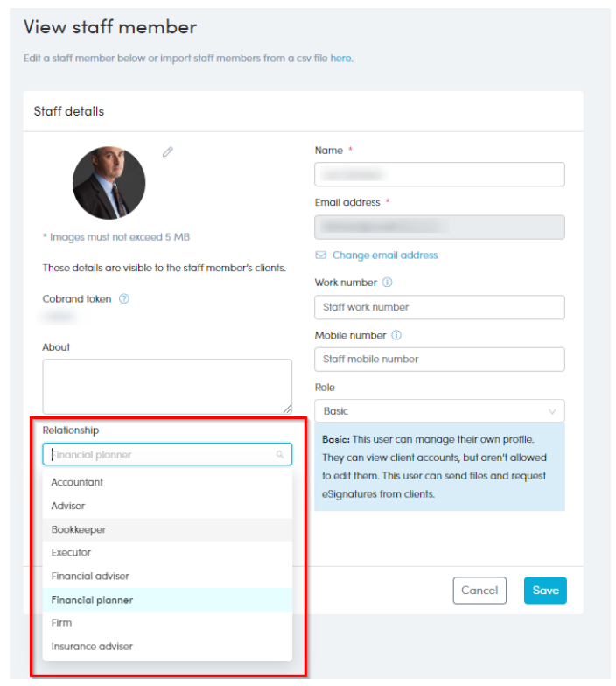Click the Mobile number info icon
Screen dimensions: 616x686
pos(396,335)
